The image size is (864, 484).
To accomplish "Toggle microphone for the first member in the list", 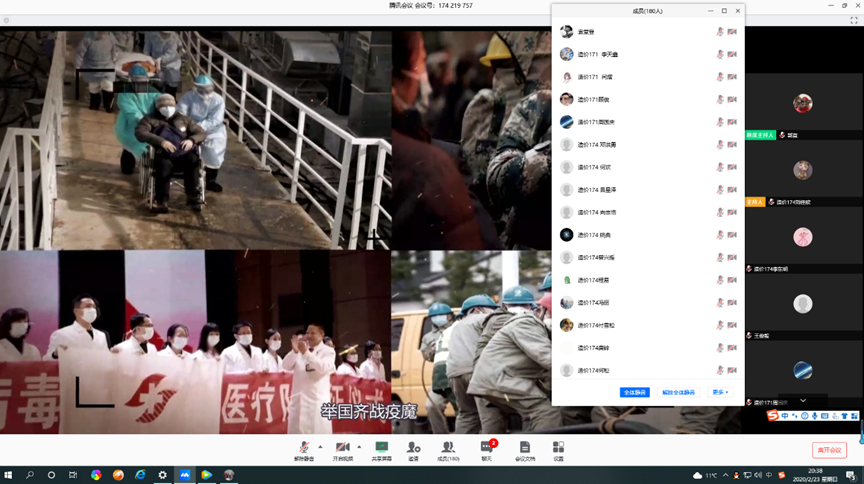I will point(720,32).
